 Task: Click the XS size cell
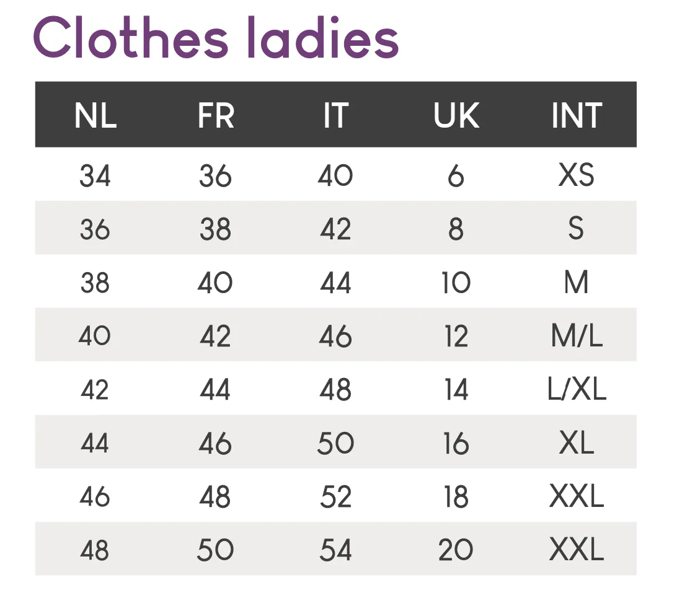pyautogui.click(x=577, y=175)
